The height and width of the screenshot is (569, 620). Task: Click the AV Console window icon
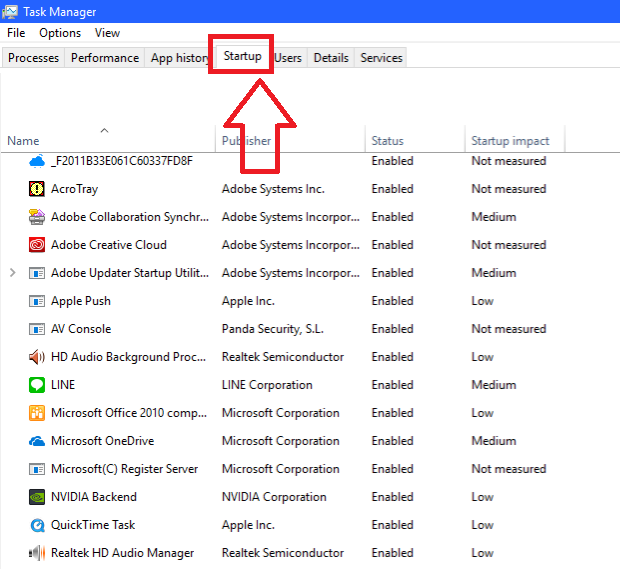tap(37, 329)
